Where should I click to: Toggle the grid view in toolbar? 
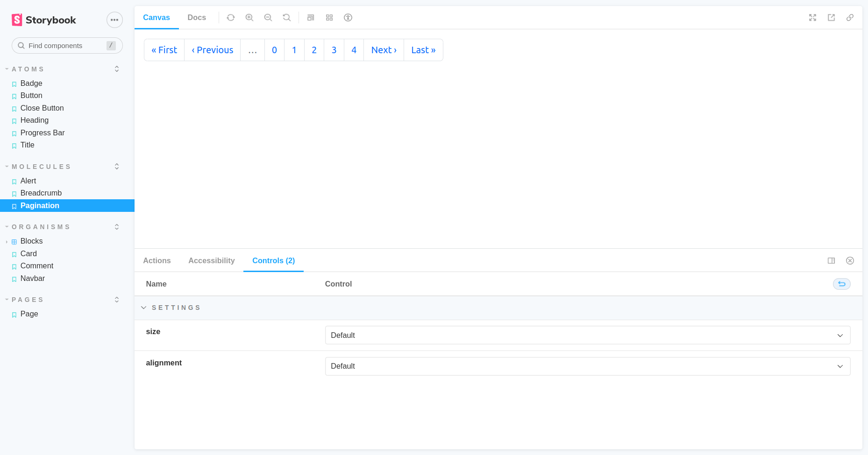pos(329,18)
